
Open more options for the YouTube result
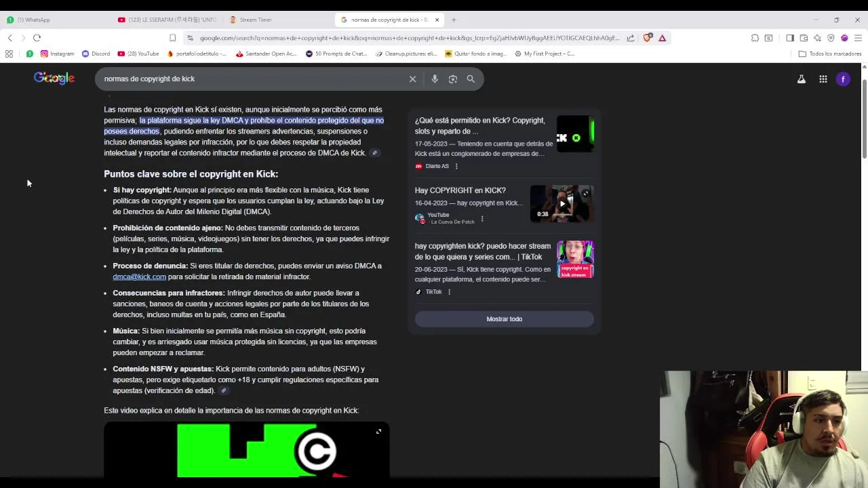(x=482, y=219)
